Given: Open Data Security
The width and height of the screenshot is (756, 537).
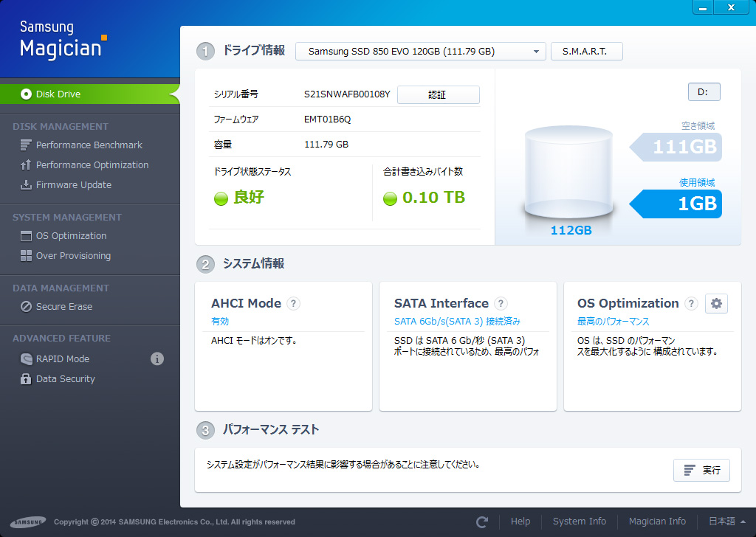Looking at the screenshot, I should [x=66, y=379].
